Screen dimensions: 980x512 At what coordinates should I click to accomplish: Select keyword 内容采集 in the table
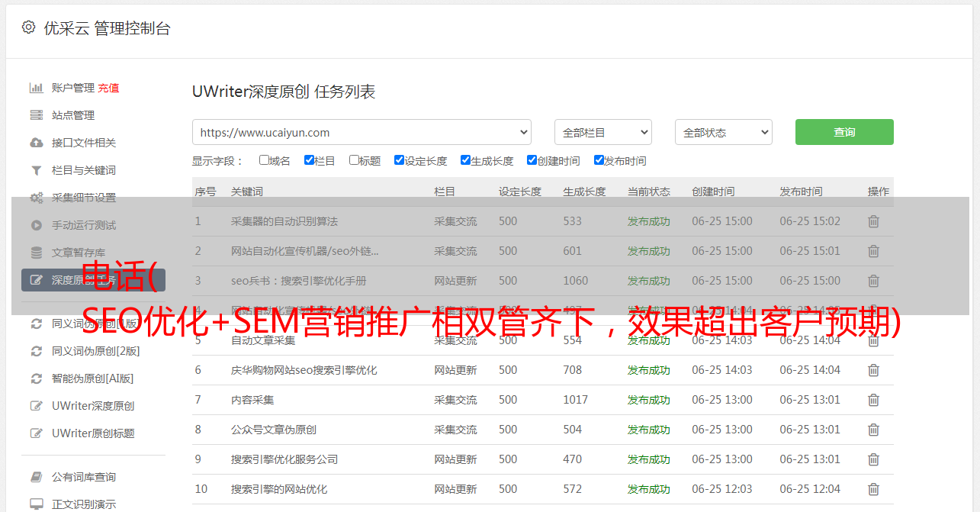coord(252,400)
